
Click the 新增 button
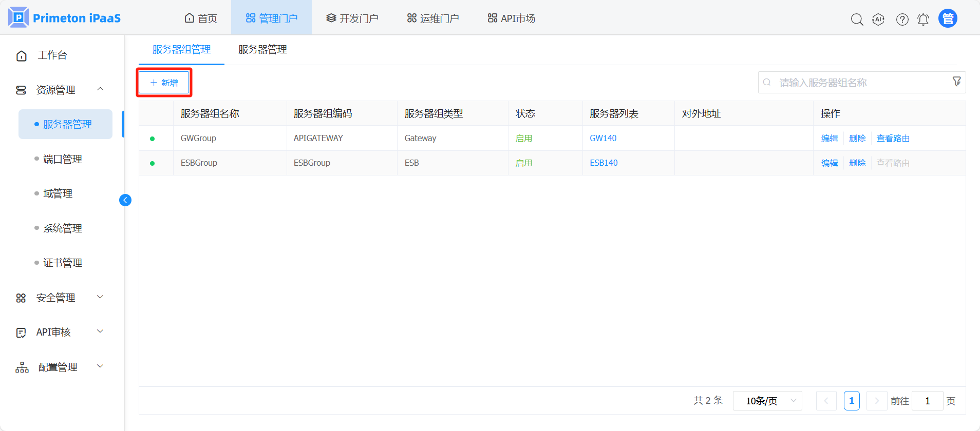[164, 83]
